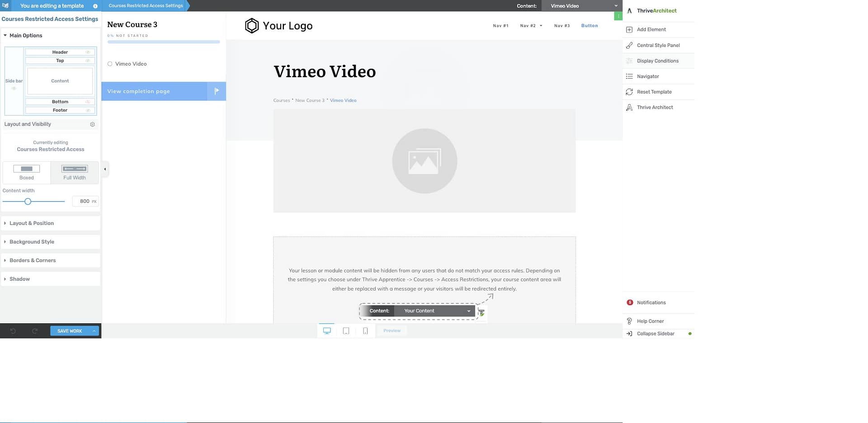Toggle Header section visibility eye
The height and width of the screenshot is (423, 868).
pyautogui.click(x=88, y=52)
